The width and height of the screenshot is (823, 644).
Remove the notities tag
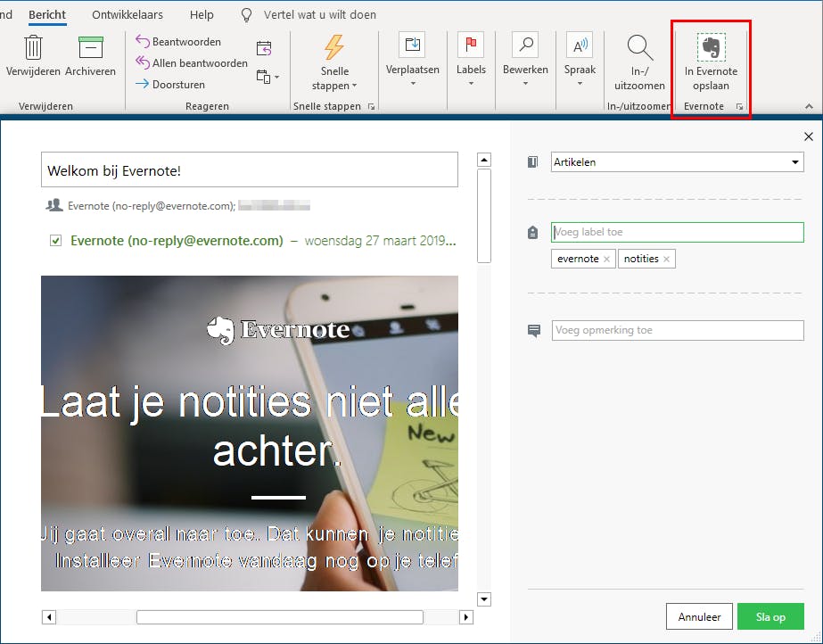(667, 259)
